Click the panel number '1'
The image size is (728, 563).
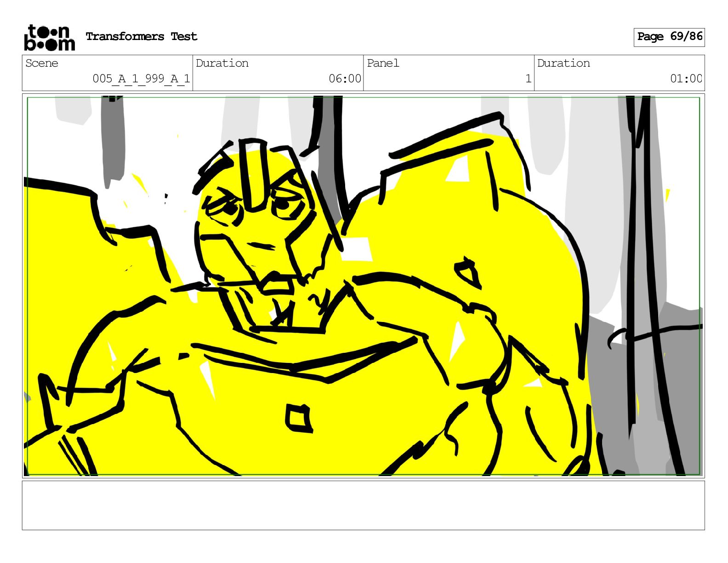coord(528,79)
